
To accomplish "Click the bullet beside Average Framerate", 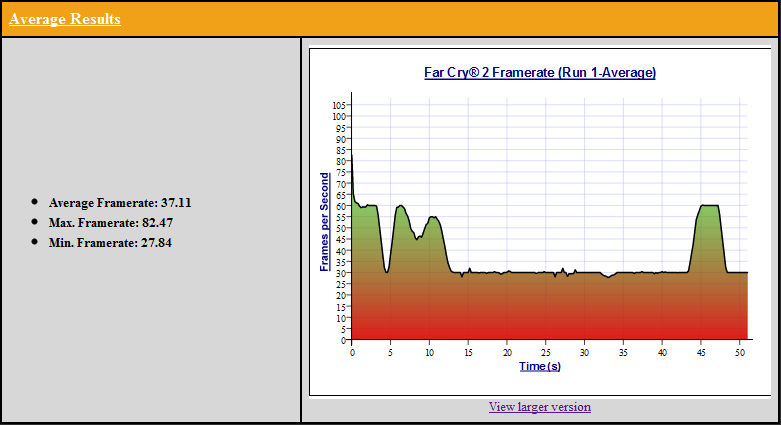I will 35,202.
